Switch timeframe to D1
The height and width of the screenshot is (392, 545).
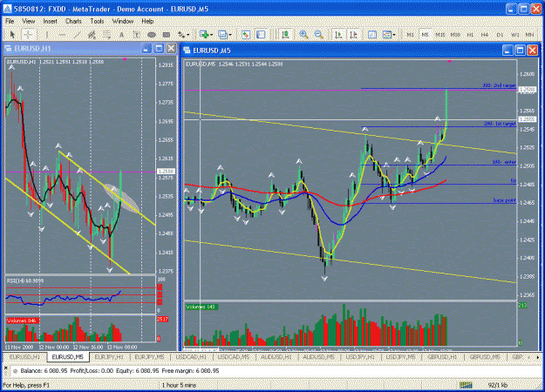[500, 35]
